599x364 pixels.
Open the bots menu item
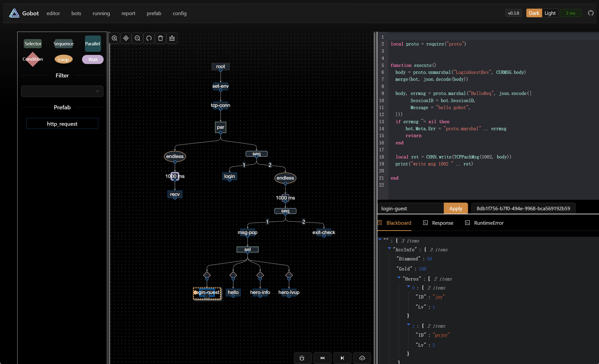(76, 13)
